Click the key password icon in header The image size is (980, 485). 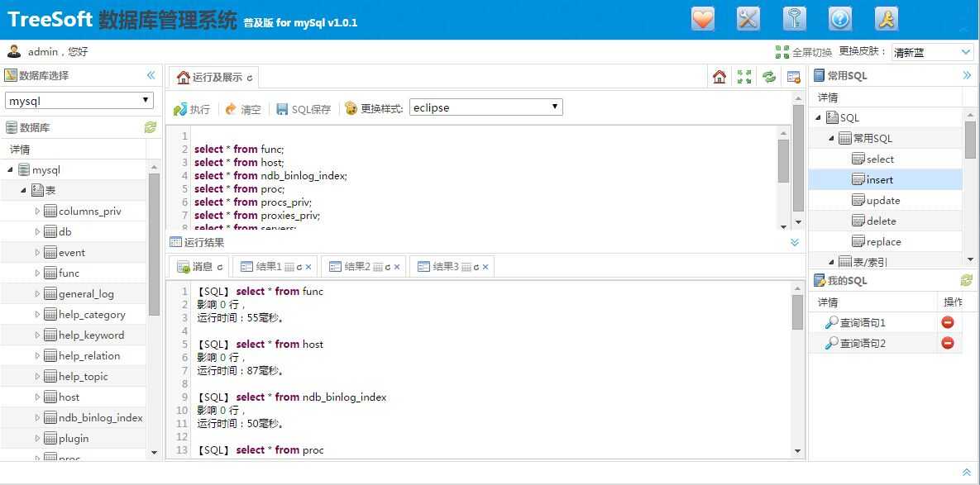point(795,19)
